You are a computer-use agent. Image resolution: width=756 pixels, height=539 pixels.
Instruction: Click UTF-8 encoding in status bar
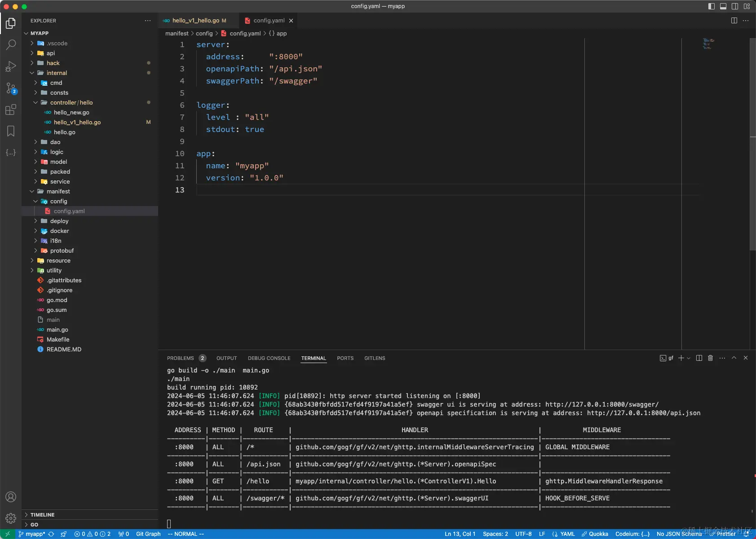tap(523, 534)
